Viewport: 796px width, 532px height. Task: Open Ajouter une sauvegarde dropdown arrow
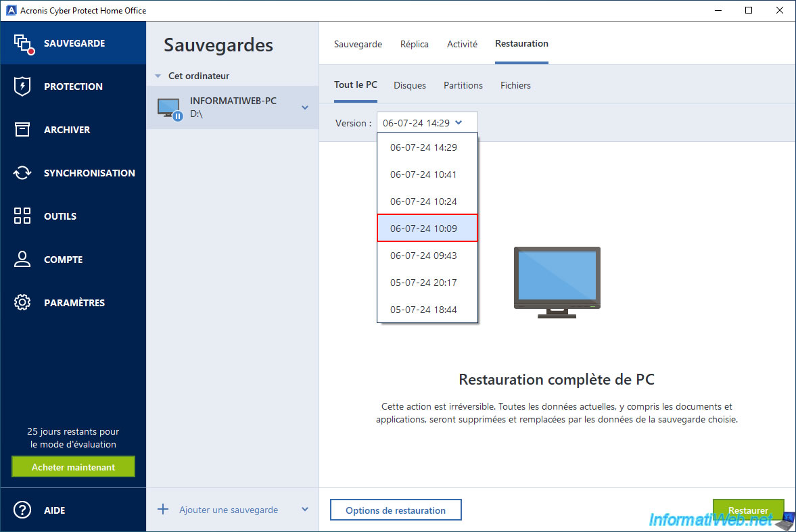click(305, 509)
